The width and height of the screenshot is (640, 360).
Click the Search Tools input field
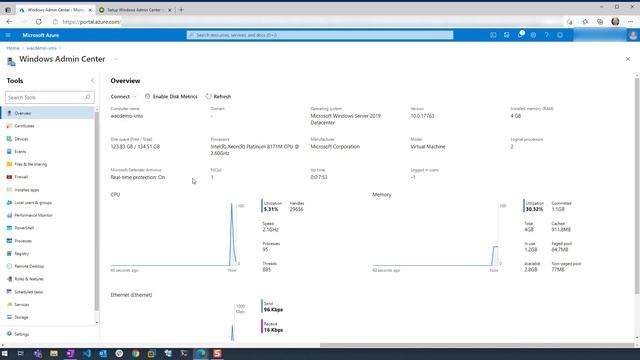50,98
